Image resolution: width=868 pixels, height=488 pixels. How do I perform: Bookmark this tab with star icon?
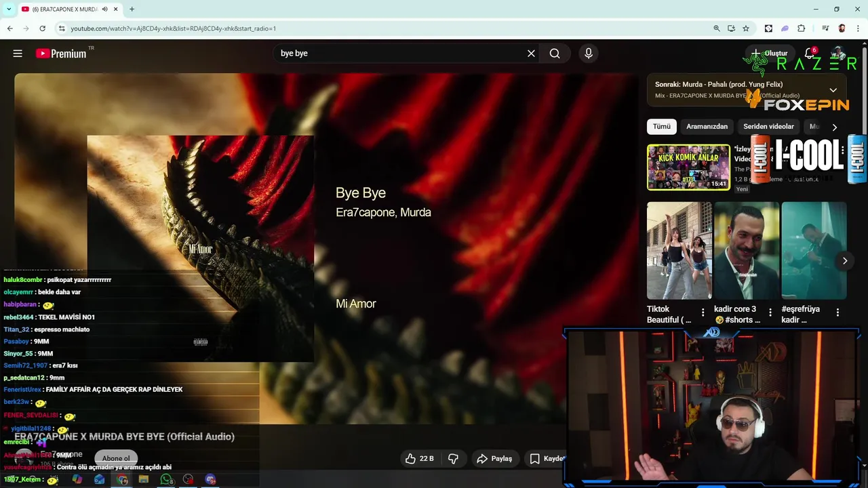click(x=746, y=28)
